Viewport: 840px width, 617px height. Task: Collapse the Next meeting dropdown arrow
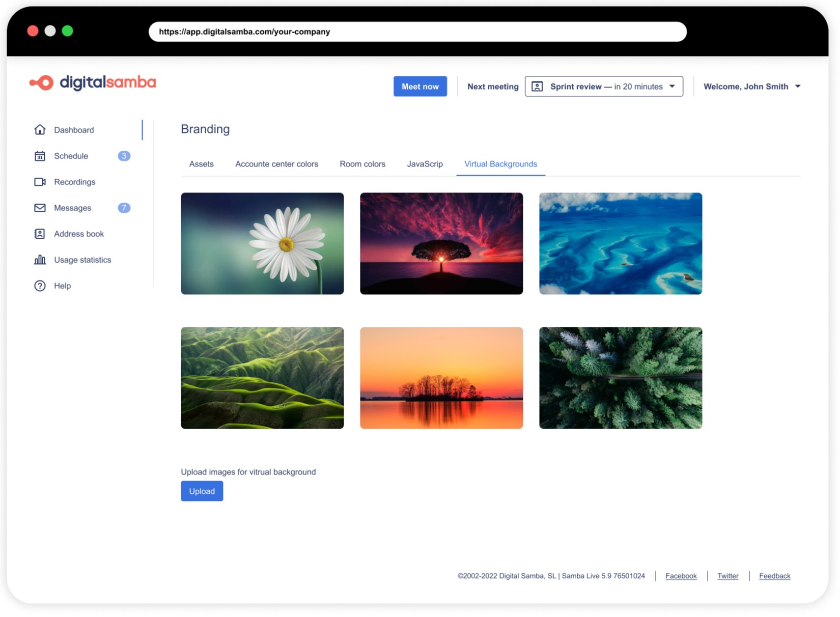point(673,86)
